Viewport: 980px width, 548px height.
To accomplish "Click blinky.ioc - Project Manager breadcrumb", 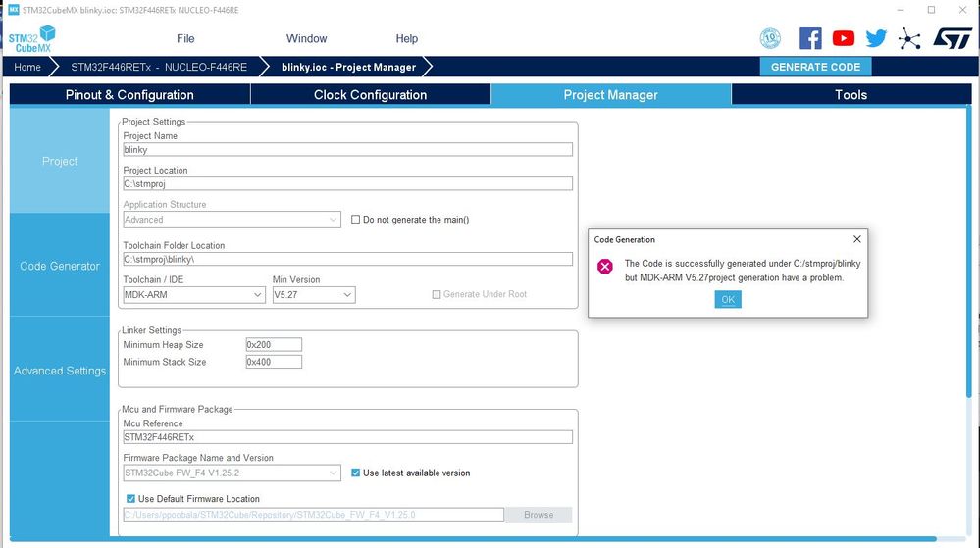I will (x=348, y=67).
